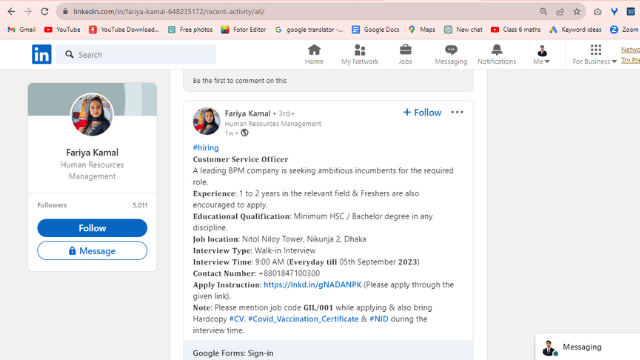Reload the page with the refresh icon
640x360 pixels.
coord(44,11)
